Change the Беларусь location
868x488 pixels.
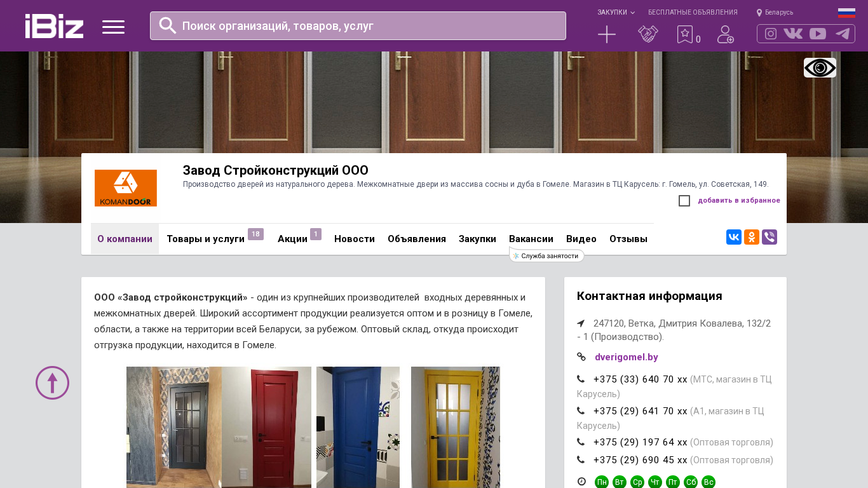(775, 13)
